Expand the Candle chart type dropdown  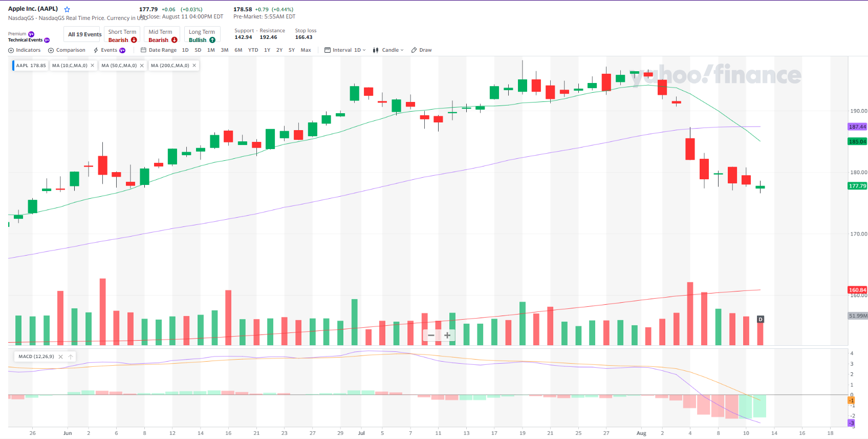(402, 50)
